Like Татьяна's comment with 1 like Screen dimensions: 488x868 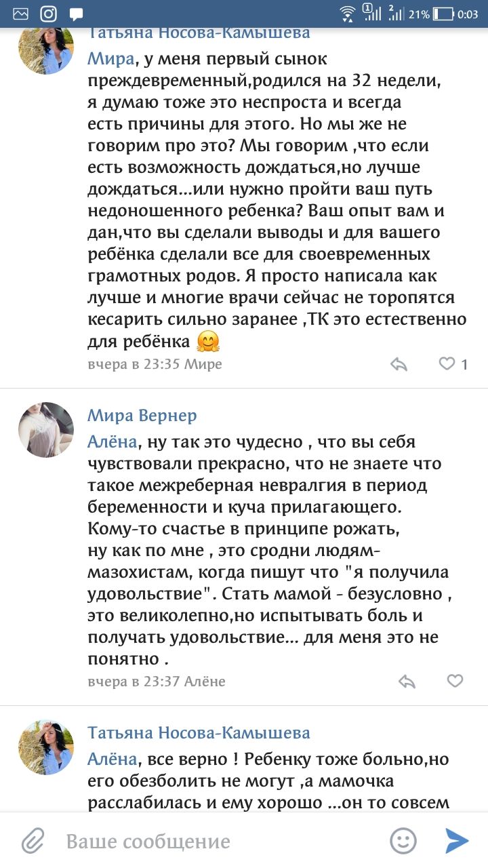tap(447, 364)
